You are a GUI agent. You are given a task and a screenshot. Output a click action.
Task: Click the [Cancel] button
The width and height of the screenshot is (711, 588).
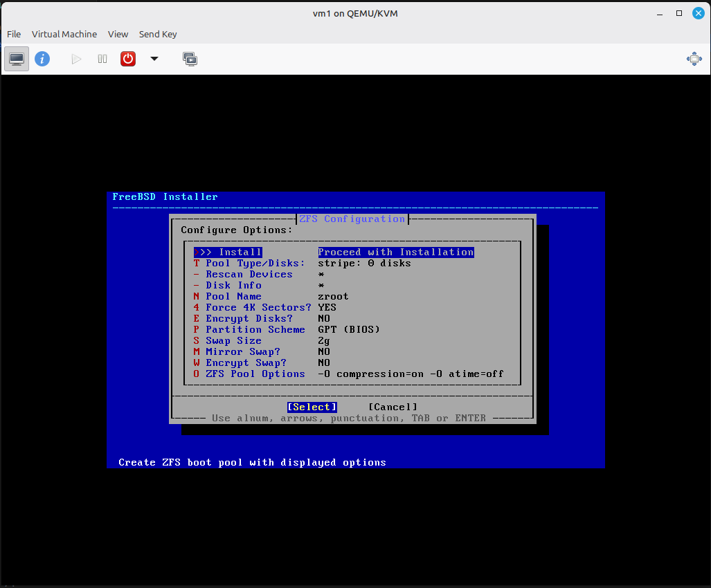pos(393,407)
